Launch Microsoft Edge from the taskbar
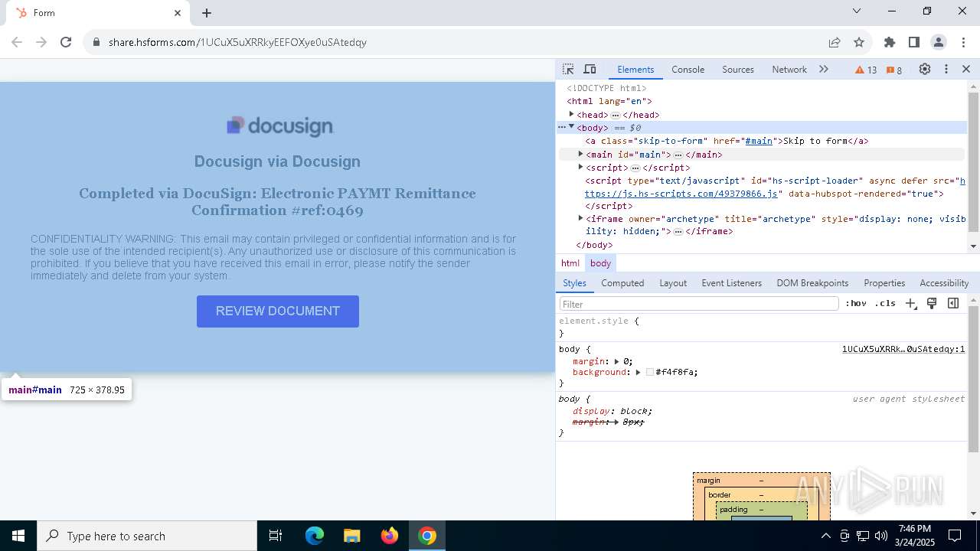980x551 pixels. pyautogui.click(x=315, y=536)
